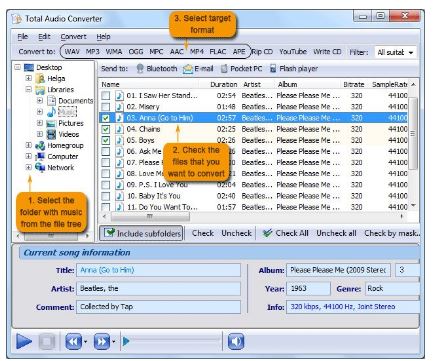Image resolution: width=435 pixels, height=361 pixels.
Task: Open the Edit menu
Action: pos(44,37)
